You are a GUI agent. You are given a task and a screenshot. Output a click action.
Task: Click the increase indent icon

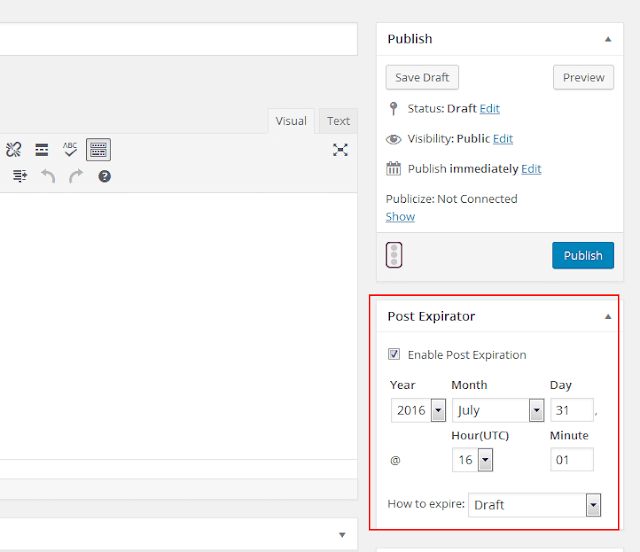pos(20,176)
